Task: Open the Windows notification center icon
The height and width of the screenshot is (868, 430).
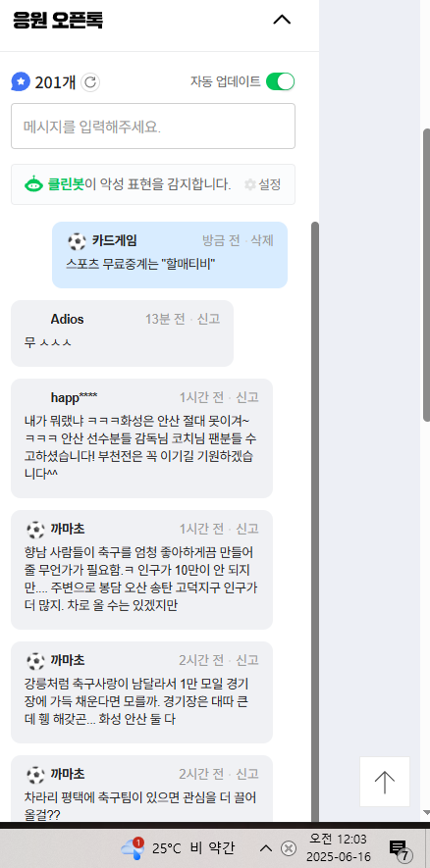Action: (x=399, y=848)
